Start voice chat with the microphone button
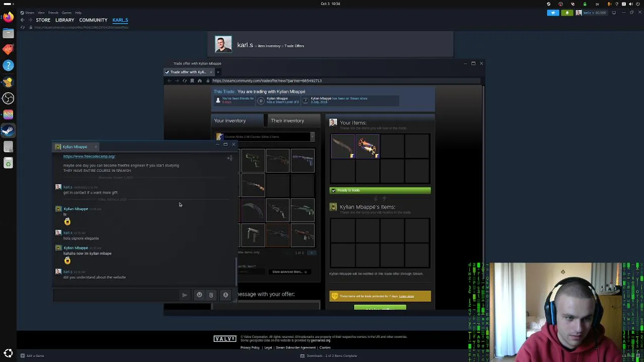Viewport: 644px width, 362px height. point(225,295)
